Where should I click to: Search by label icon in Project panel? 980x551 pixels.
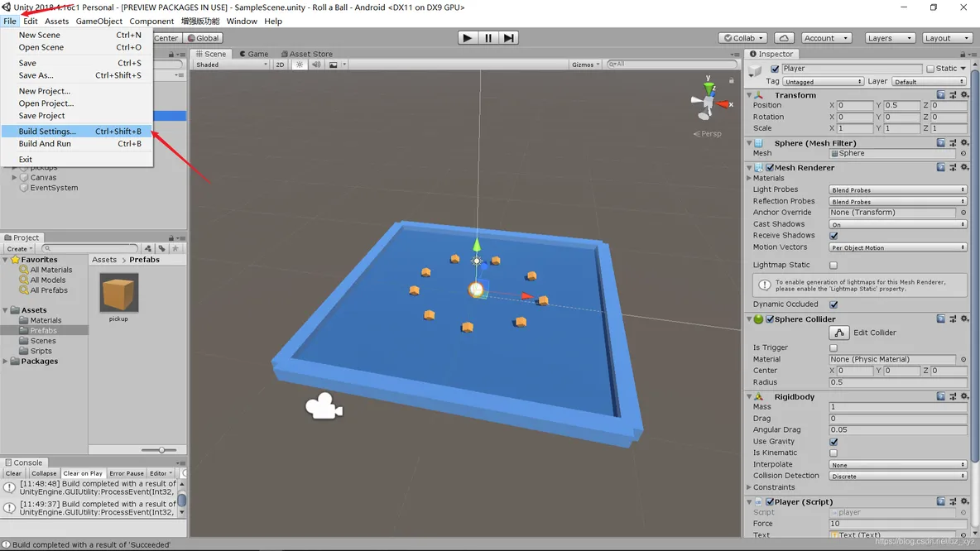(162, 249)
